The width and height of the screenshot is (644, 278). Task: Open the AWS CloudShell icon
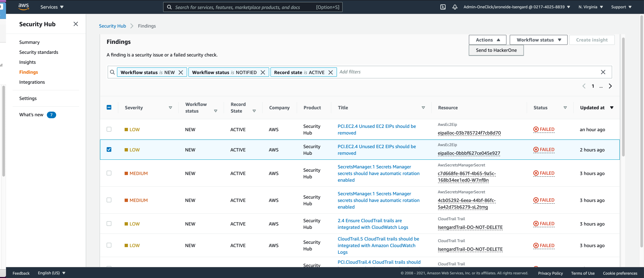click(x=443, y=7)
